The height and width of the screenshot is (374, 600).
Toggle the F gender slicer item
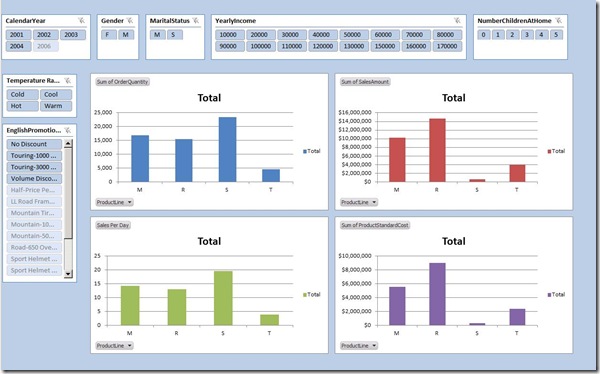click(x=109, y=35)
